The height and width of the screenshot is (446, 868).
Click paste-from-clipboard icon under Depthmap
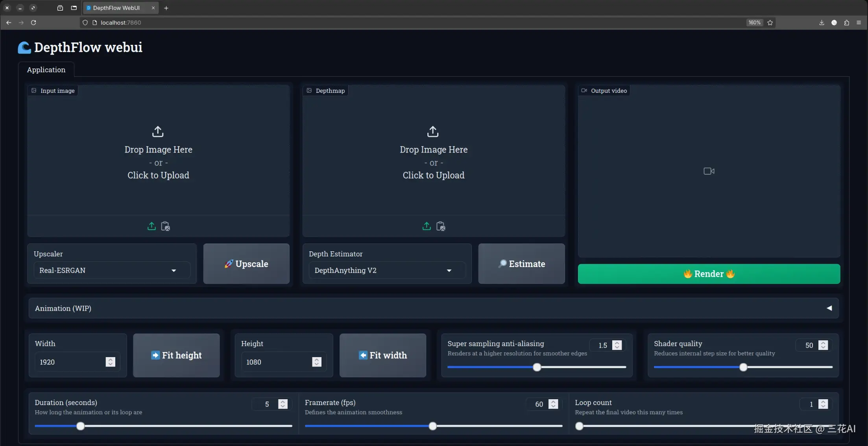(441, 226)
